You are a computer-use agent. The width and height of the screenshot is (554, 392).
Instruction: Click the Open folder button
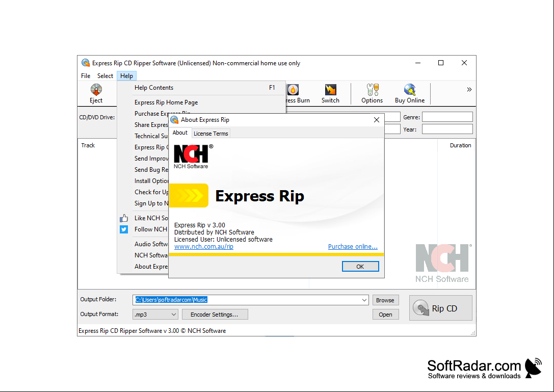385,314
